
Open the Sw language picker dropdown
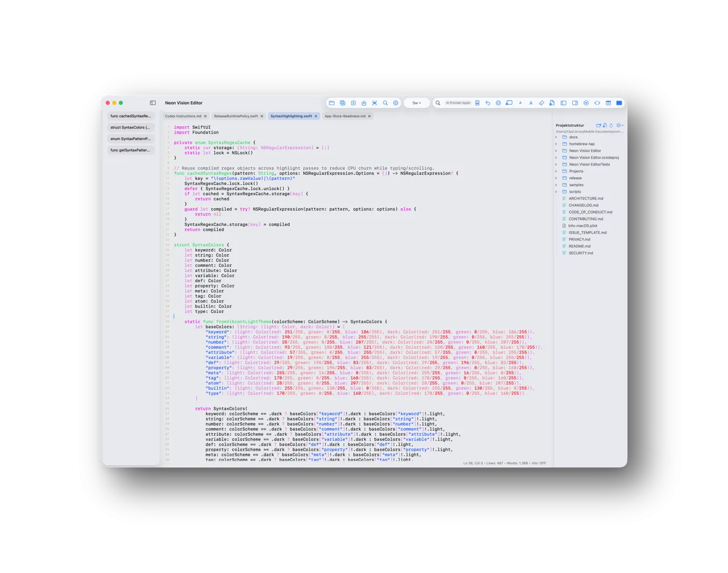417,103
